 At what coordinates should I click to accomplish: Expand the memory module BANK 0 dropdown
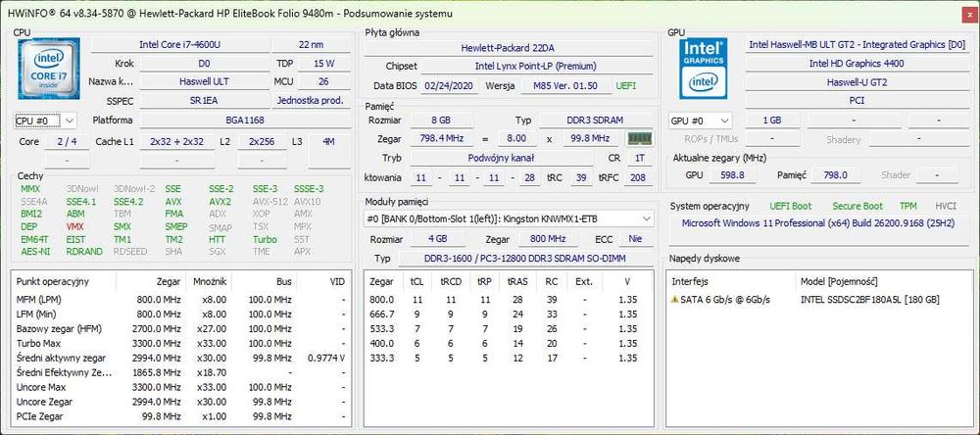(509, 218)
